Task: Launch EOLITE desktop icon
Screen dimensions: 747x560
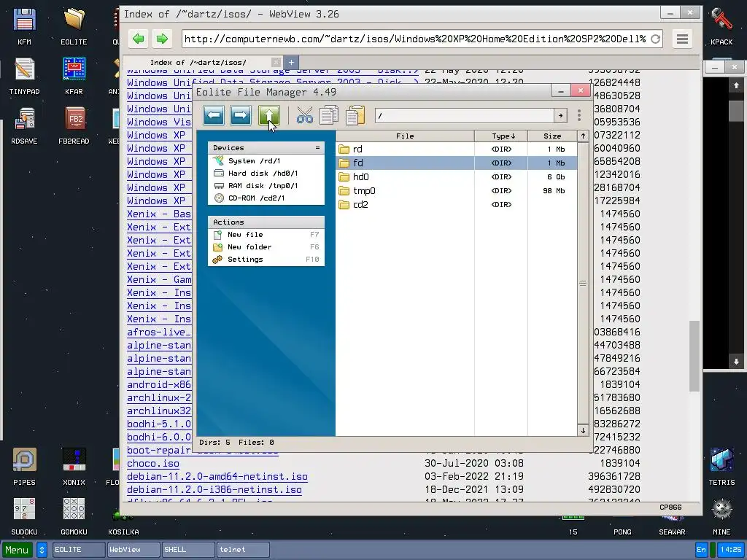Action: coord(74,27)
